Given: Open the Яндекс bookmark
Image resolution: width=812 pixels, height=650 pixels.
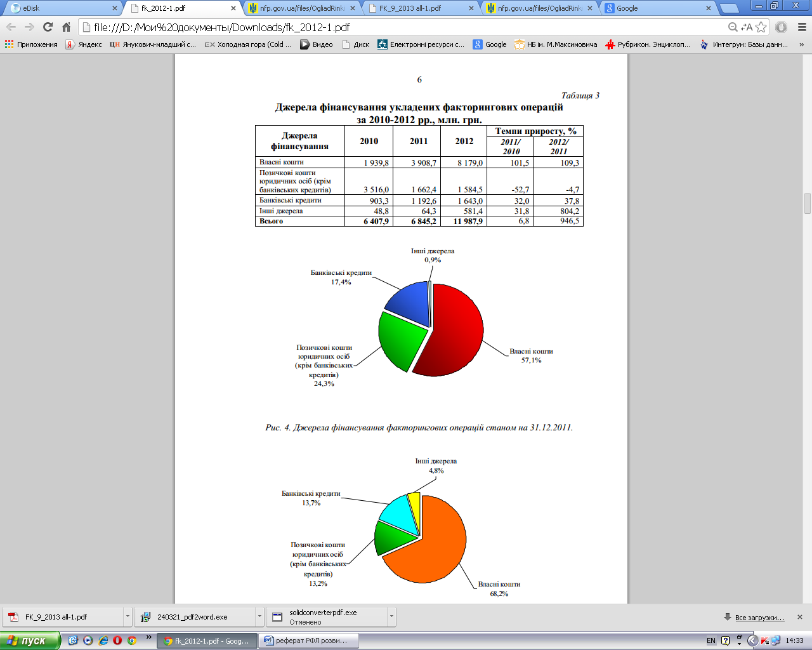Looking at the screenshot, I should point(84,44).
